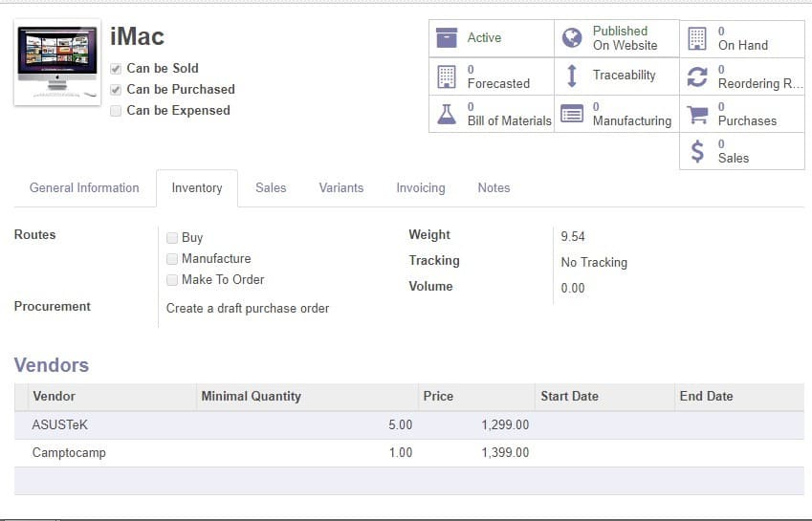Image resolution: width=812 pixels, height=521 pixels.
Task: Toggle the Can be Purchased checkbox
Action: [x=116, y=90]
